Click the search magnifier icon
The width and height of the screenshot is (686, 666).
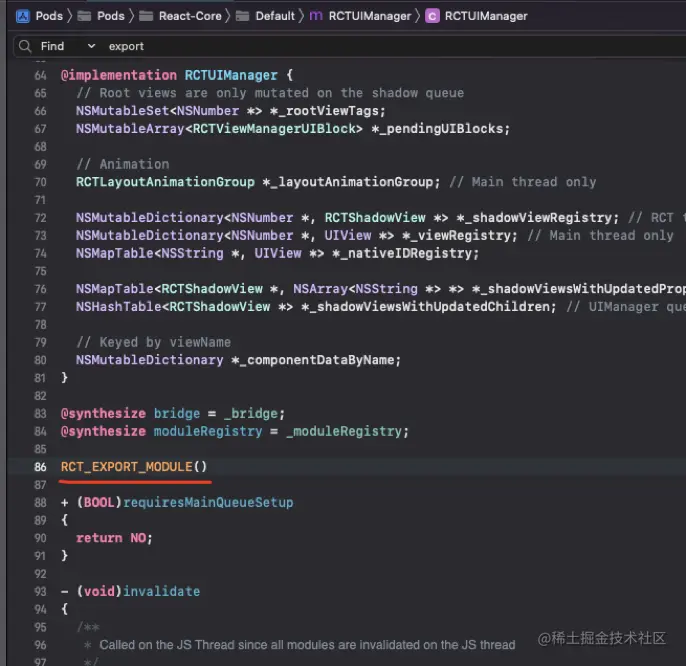25,46
